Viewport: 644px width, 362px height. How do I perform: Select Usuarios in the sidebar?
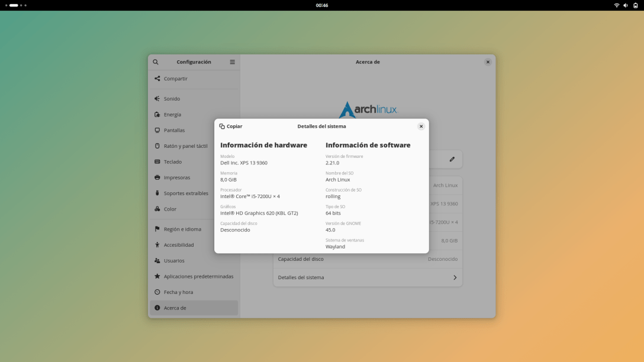click(x=194, y=261)
